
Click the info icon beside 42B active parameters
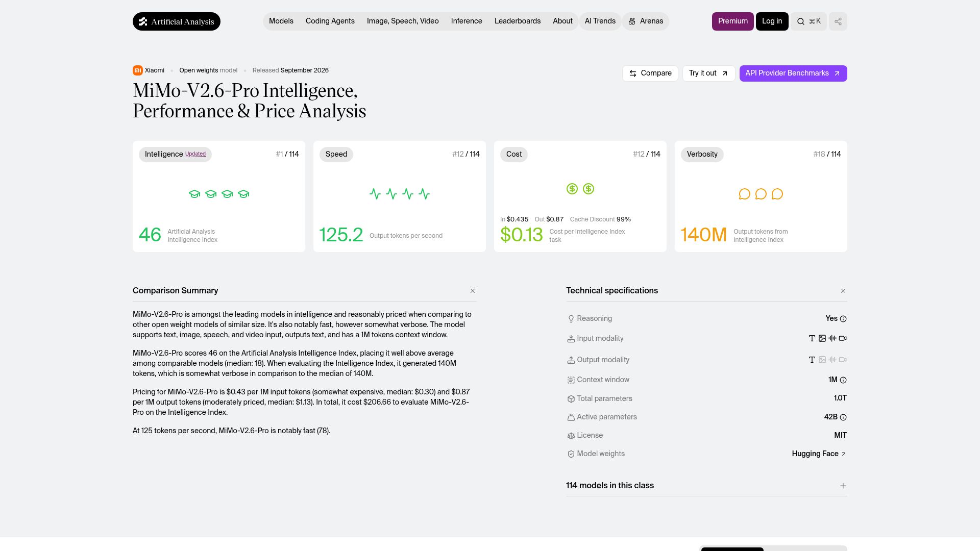pos(843,417)
